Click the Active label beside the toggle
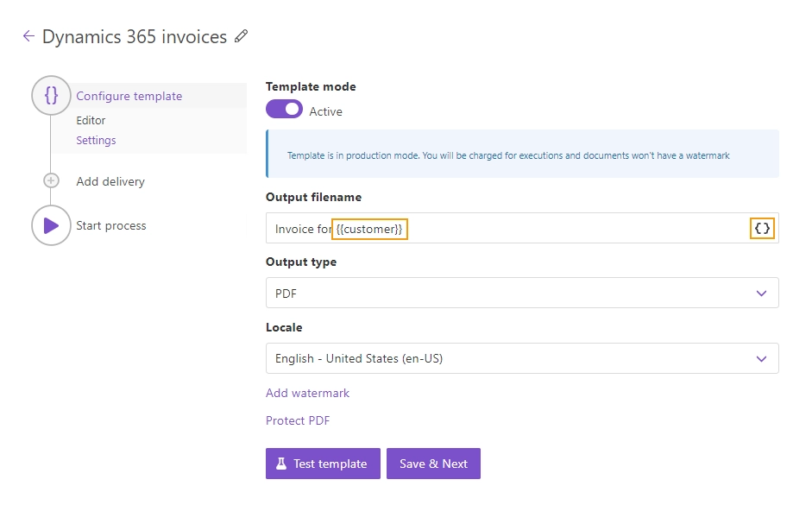Viewport: 812px width, 505px height. coord(325,111)
